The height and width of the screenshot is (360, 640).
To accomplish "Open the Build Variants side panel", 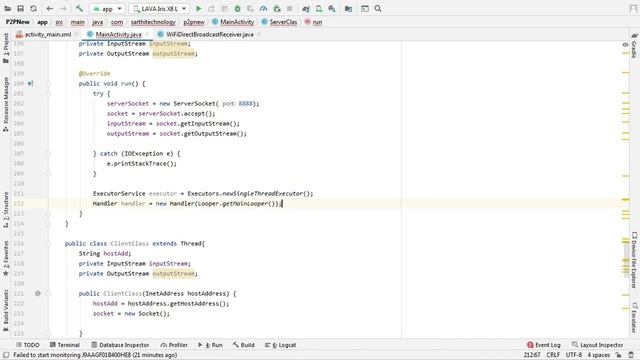I will coord(6,310).
